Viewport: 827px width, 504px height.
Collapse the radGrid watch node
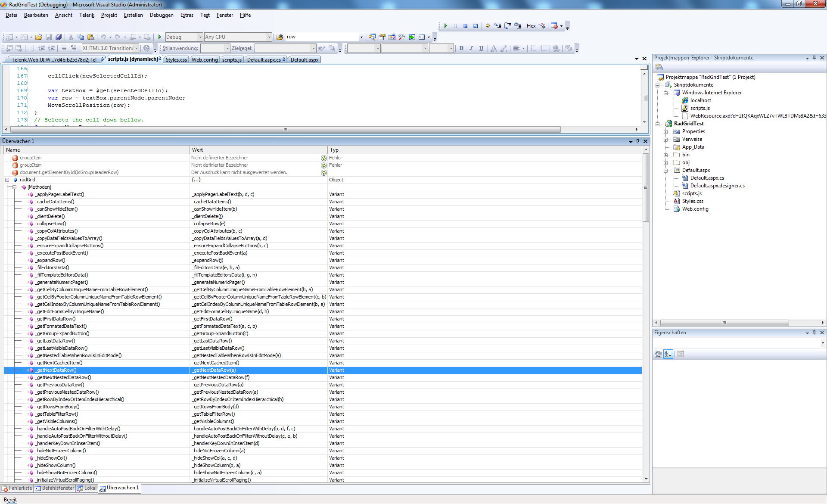coord(7,180)
